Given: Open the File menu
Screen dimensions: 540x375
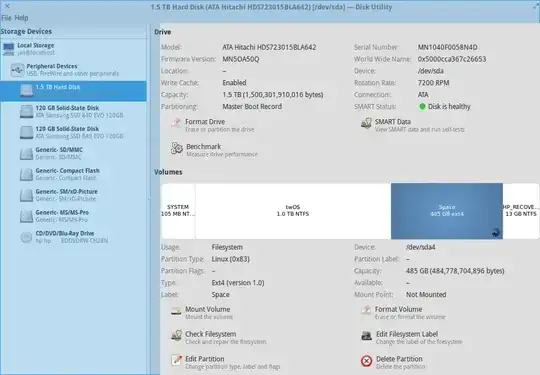Looking at the screenshot, I should click(6, 18).
